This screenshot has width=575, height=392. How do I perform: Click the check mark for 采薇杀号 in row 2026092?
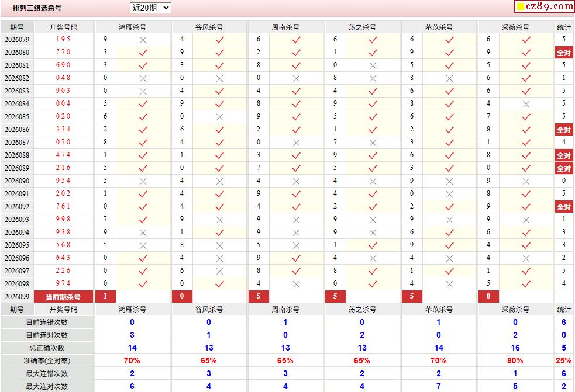click(526, 207)
